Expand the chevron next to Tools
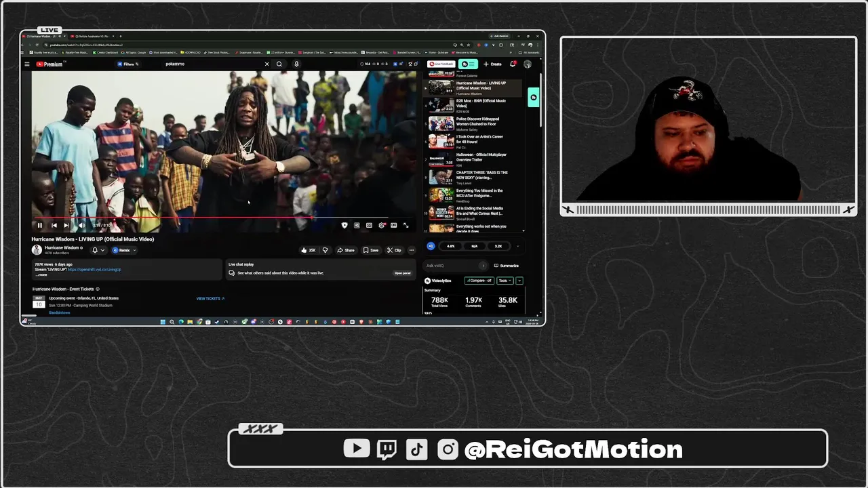Viewport: 868px width, 488px height. (x=519, y=281)
